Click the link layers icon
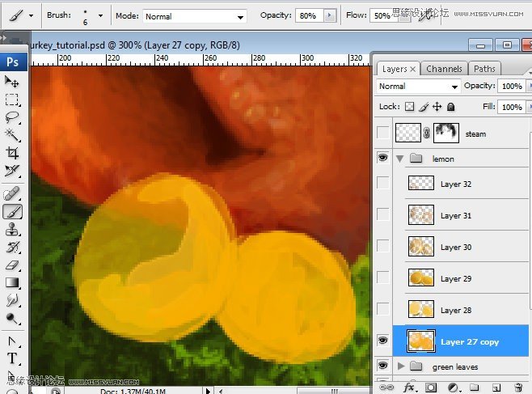 pyautogui.click(x=386, y=388)
